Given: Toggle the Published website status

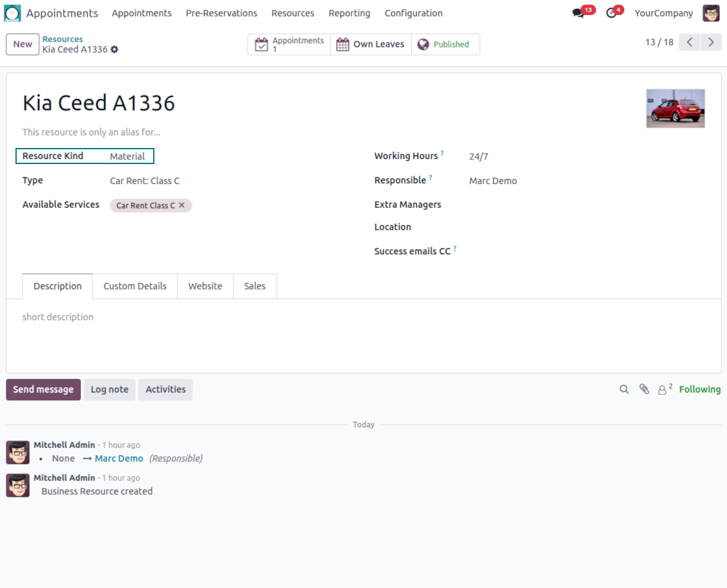Looking at the screenshot, I should (445, 44).
